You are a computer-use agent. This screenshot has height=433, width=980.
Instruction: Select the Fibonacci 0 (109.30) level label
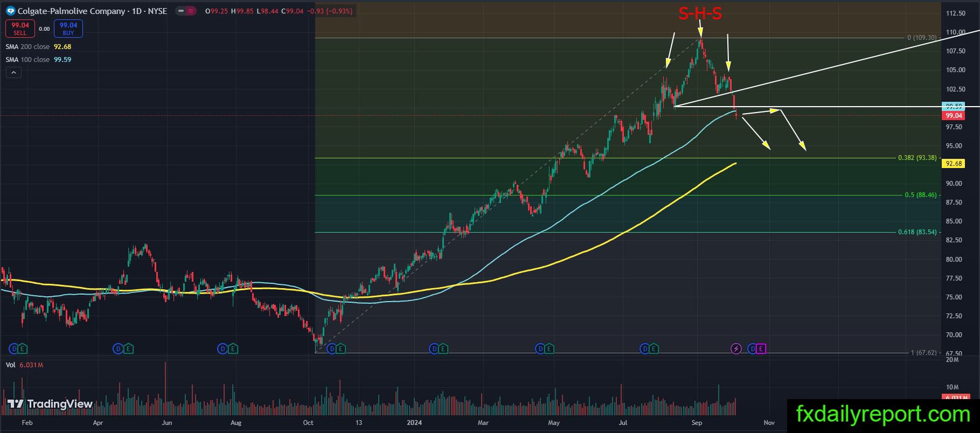tap(922, 38)
